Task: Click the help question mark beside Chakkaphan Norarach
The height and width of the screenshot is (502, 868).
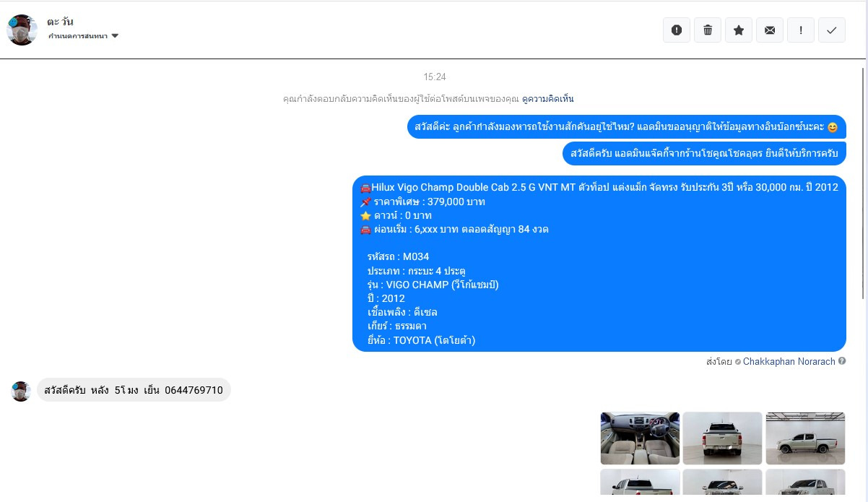Action: (x=842, y=361)
